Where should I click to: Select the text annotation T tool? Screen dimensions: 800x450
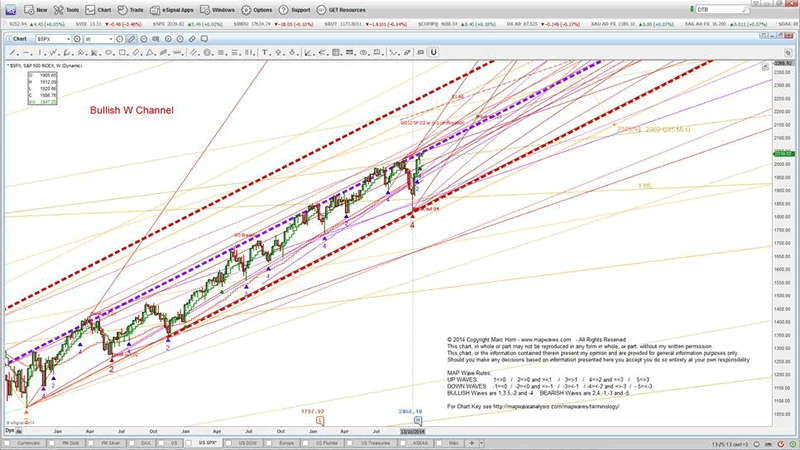click(265, 53)
